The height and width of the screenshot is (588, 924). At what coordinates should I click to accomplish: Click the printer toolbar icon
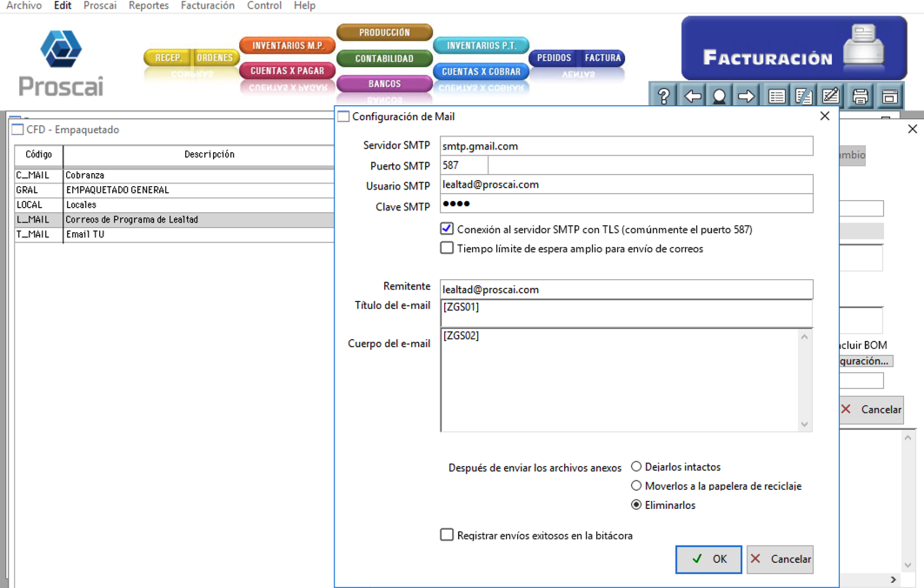coord(861,96)
